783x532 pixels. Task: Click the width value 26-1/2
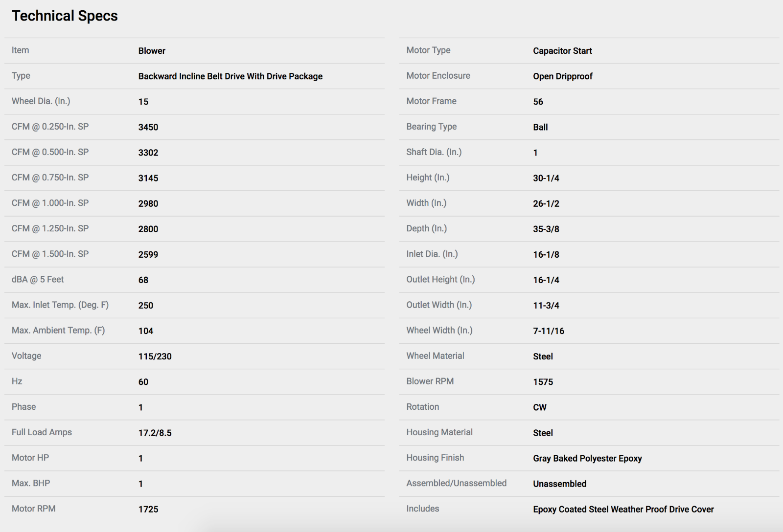click(x=546, y=203)
